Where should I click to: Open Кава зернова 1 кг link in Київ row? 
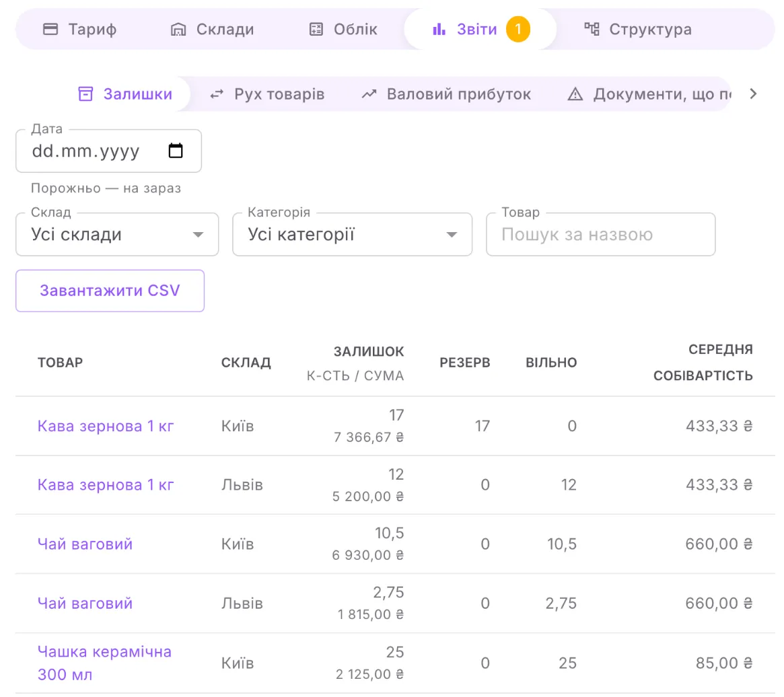(106, 426)
